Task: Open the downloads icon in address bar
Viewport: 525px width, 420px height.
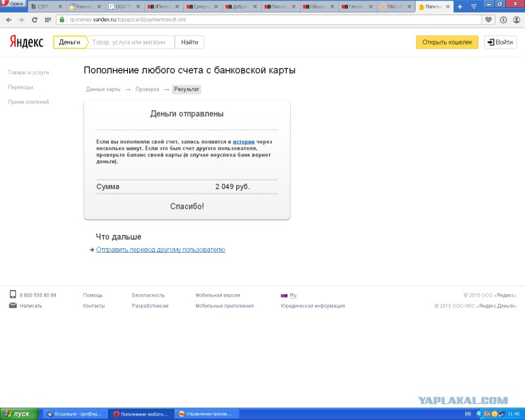Action: pyautogui.click(x=503, y=20)
